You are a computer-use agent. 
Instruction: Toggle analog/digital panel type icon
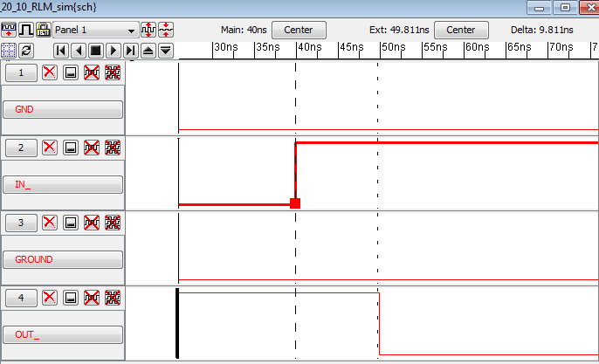pos(26,30)
